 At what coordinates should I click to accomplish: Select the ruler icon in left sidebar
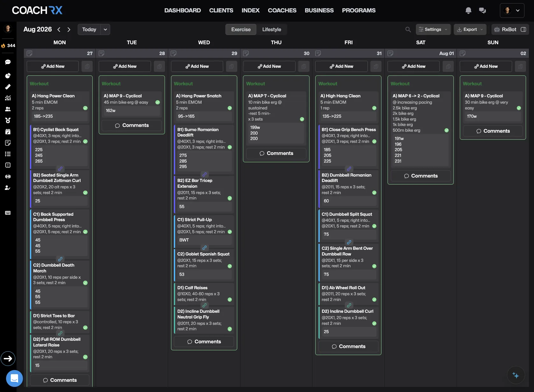(8, 87)
